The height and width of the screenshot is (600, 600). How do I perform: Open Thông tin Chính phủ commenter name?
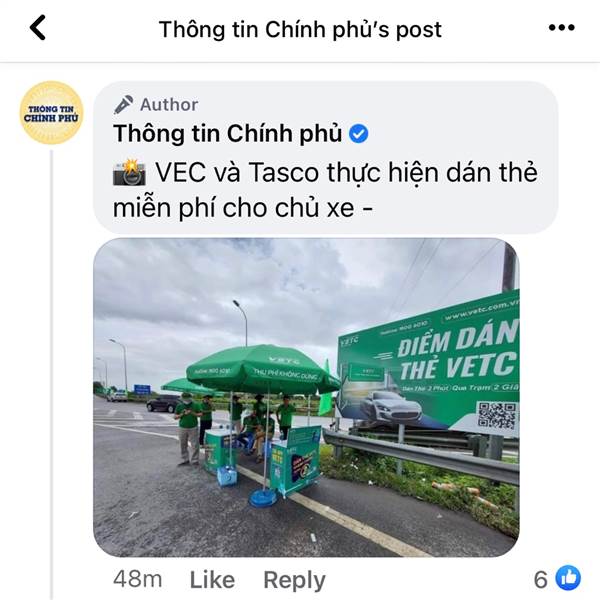pyautogui.click(x=227, y=134)
